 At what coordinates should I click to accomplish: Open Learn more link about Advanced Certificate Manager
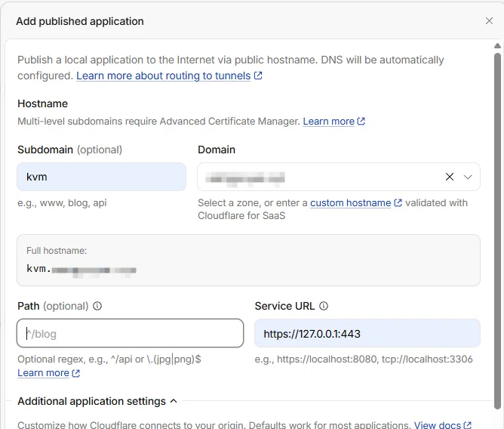click(x=328, y=122)
